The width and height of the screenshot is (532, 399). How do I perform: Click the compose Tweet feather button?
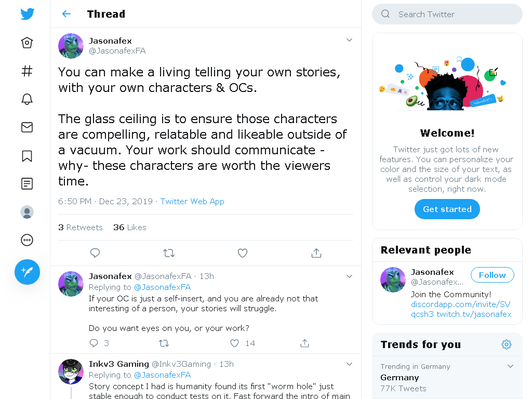click(x=27, y=272)
